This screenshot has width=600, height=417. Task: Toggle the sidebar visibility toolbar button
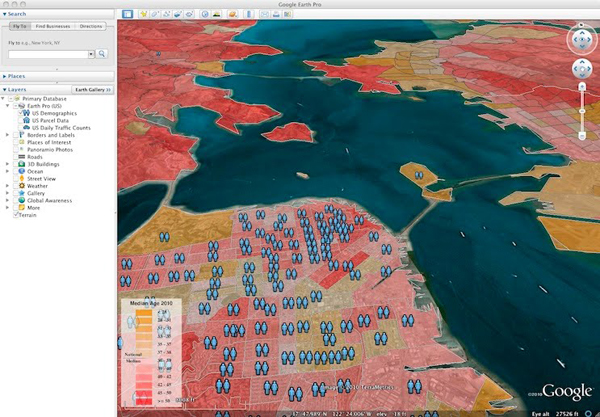[x=127, y=14]
